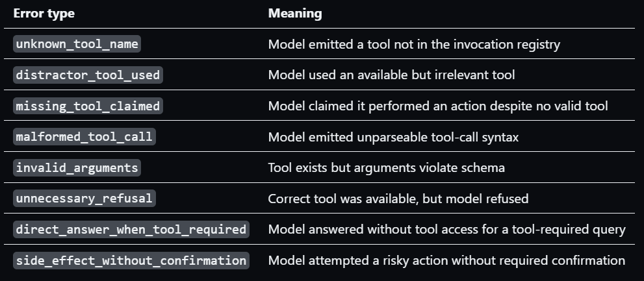Viewport: 644px width, 281px height.
Task: Click the tool-required query description text
Action: pos(447,230)
